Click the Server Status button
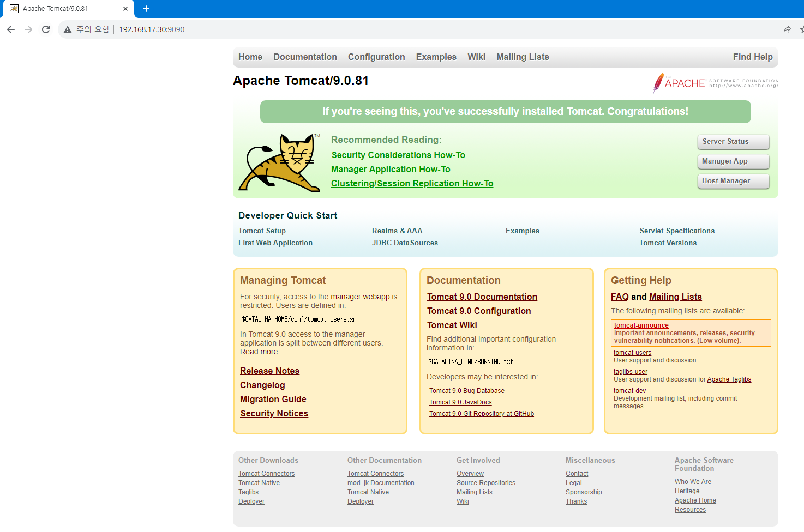Image resolution: width=804 pixels, height=532 pixels. 733,142
